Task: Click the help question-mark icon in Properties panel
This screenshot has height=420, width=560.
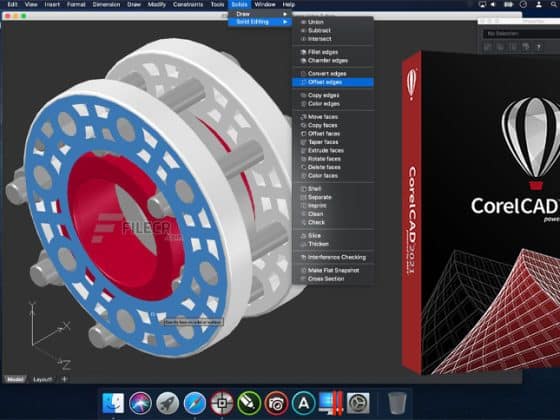Action: 538,46
